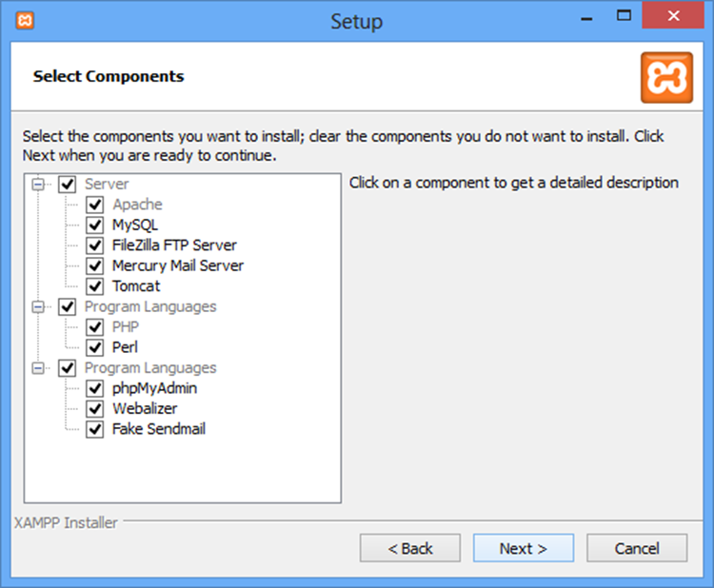
Task: Cancel the XAMPP setup
Action: click(x=637, y=548)
